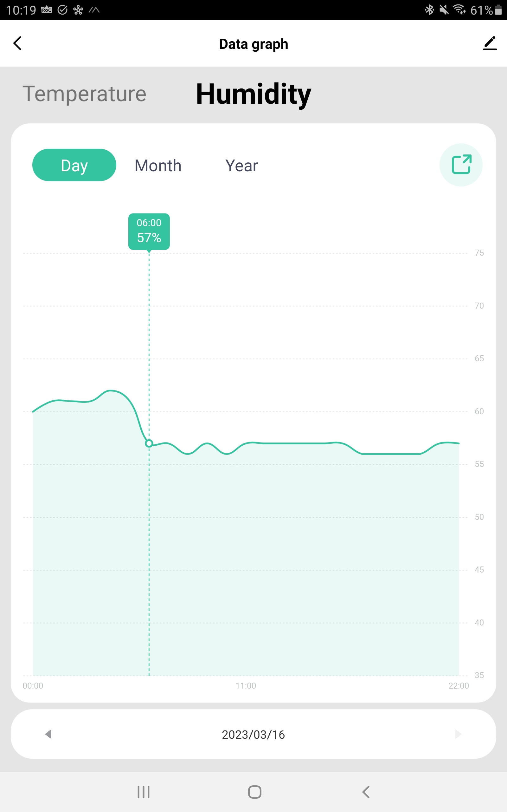Tap the 22:00 time axis label
The width and height of the screenshot is (507, 812).
tap(459, 685)
